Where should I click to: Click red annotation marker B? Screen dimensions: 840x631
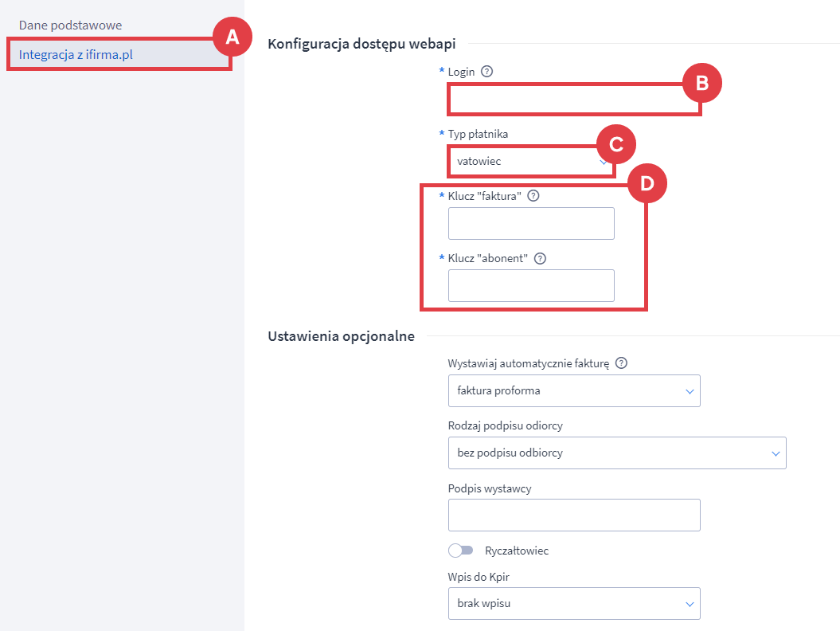701,84
